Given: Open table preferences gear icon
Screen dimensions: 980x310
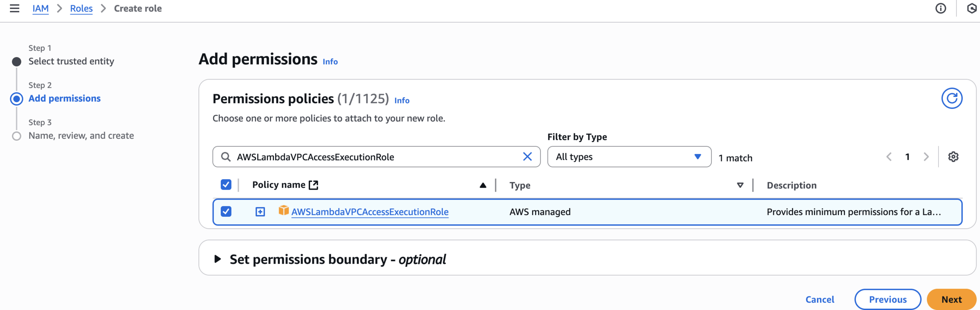Looking at the screenshot, I should tap(953, 157).
